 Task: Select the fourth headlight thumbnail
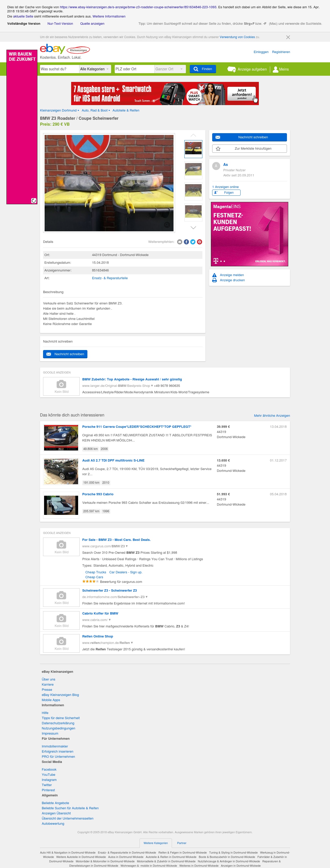pyautogui.click(x=193, y=212)
